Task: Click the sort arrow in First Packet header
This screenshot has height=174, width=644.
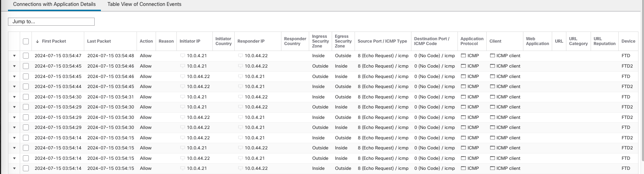Action: coord(37,41)
